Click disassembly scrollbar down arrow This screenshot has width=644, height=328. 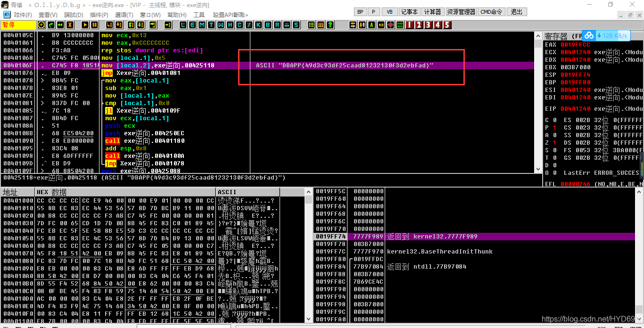[x=538, y=169]
